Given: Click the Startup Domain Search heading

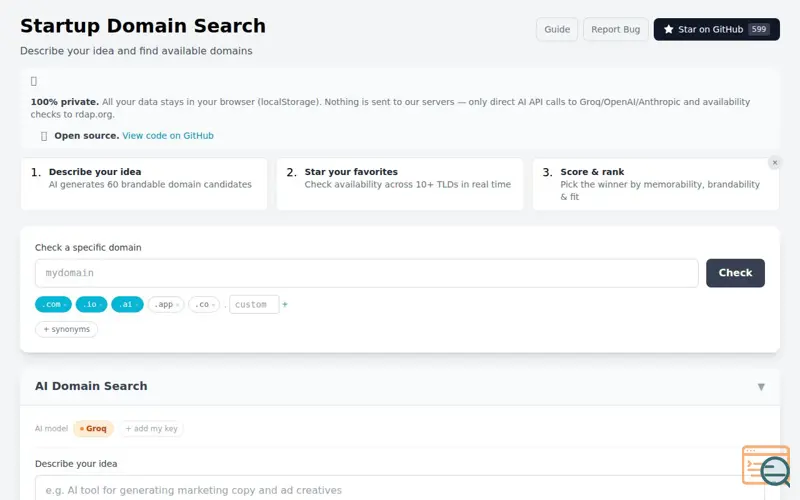Looking at the screenshot, I should 143,26.
